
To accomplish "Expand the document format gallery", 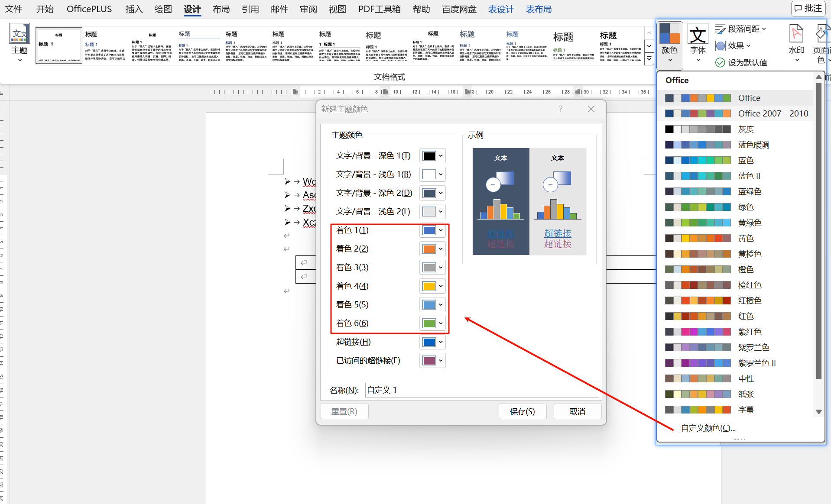I will pos(649,58).
